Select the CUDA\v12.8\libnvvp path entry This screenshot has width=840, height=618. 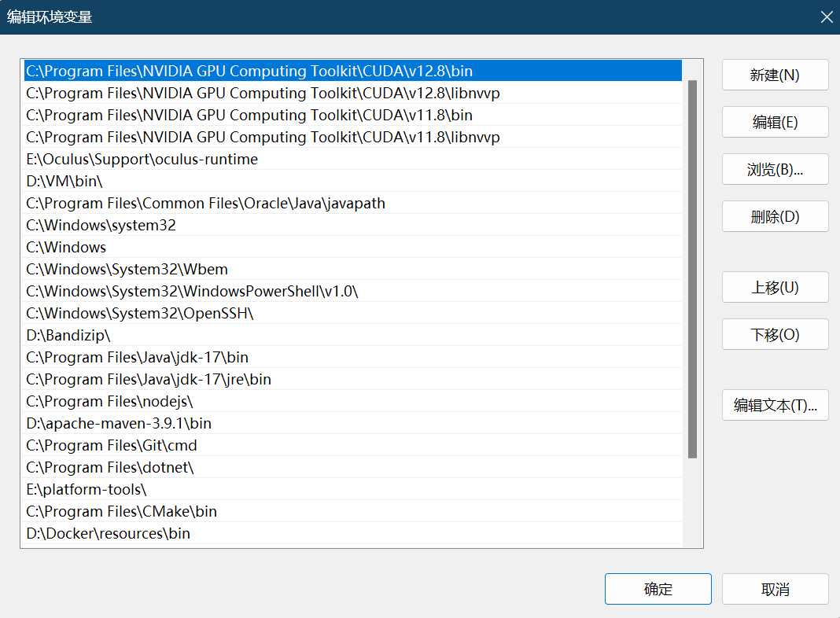point(353,93)
